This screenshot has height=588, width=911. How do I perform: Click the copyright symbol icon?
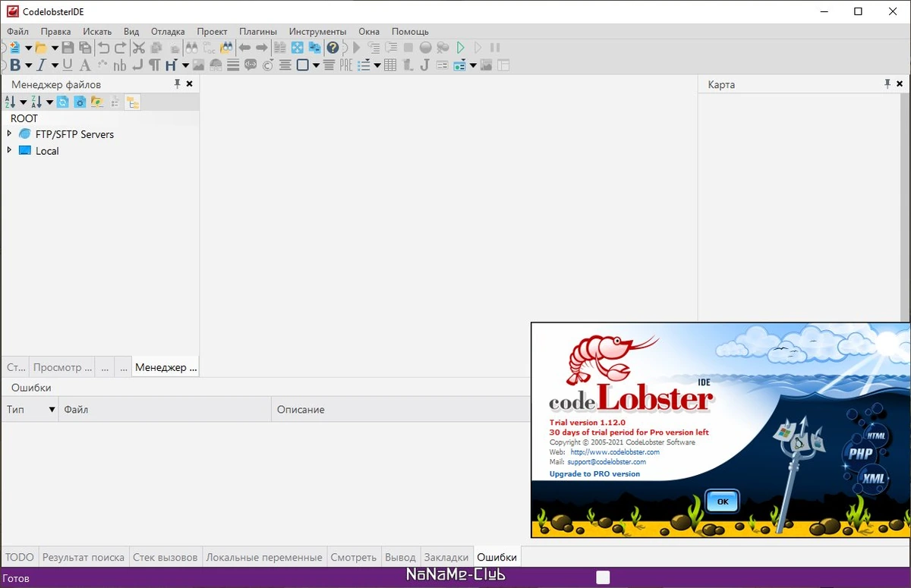click(268, 65)
